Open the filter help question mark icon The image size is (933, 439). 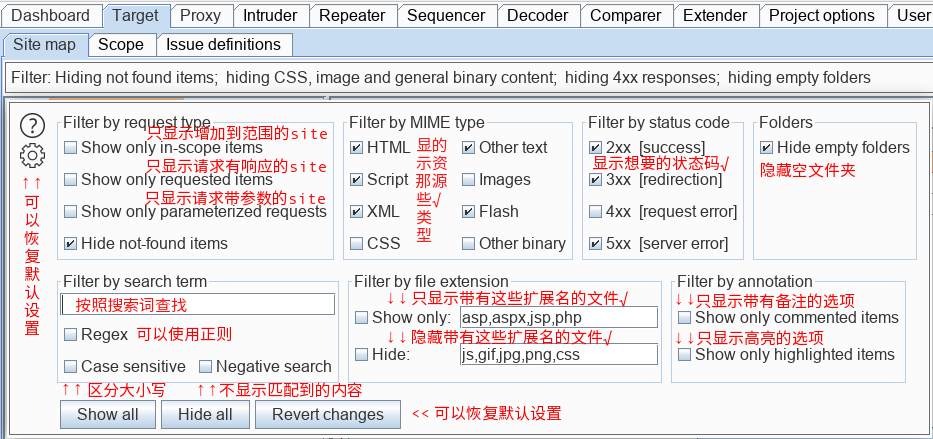[32, 126]
